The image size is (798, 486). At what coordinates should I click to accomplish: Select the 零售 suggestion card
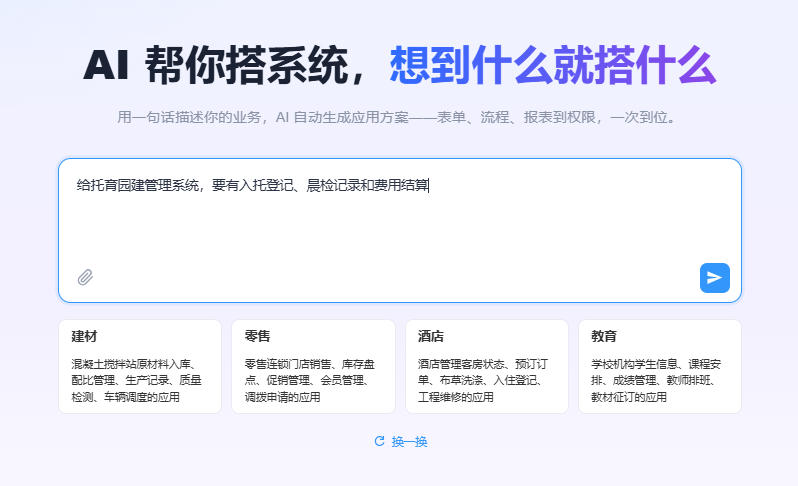(314, 366)
